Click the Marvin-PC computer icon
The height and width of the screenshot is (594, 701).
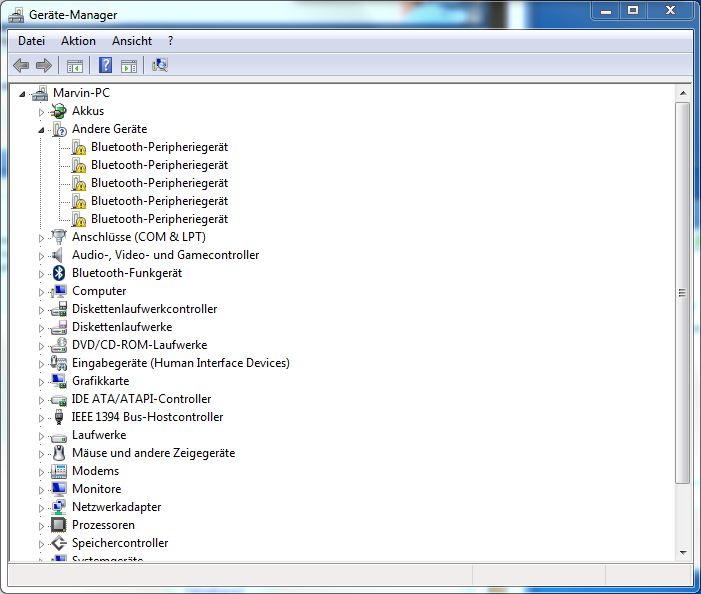coord(40,93)
